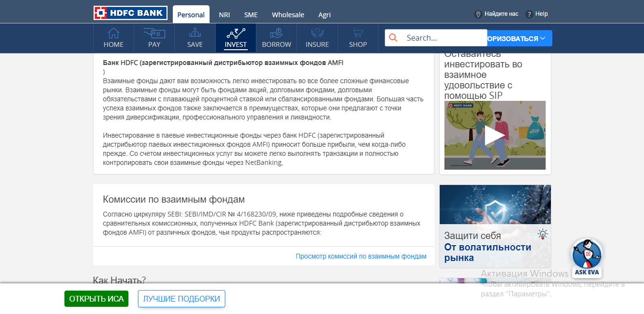Open the HOME house icon
This screenshot has width=644, height=314.
pyautogui.click(x=114, y=33)
